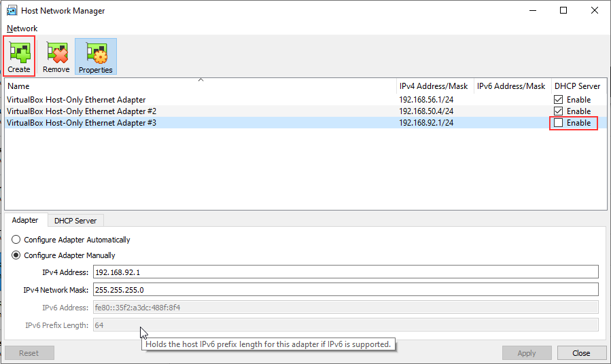Screen dimensions: 611x364
Task: Click the IPv4 Address field
Action: [346, 272]
